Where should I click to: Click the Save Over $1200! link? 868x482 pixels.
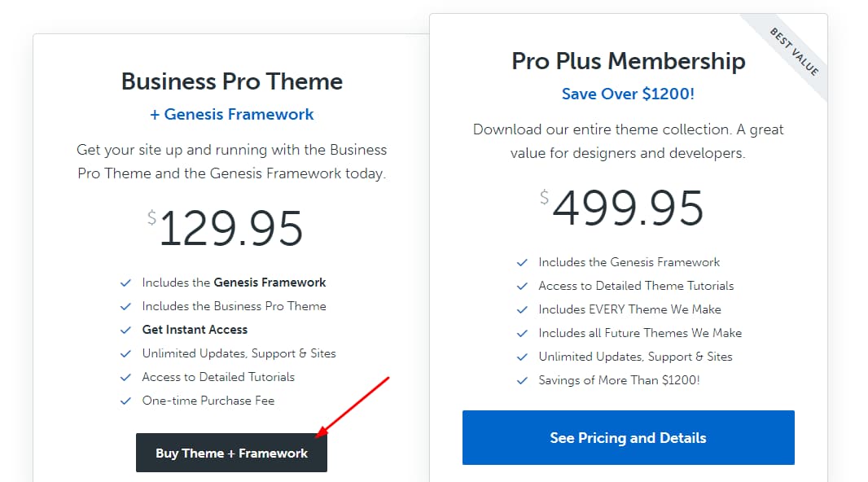(628, 94)
